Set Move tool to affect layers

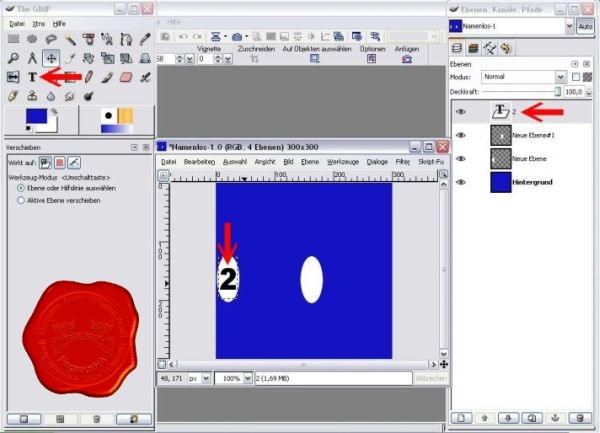pos(45,163)
